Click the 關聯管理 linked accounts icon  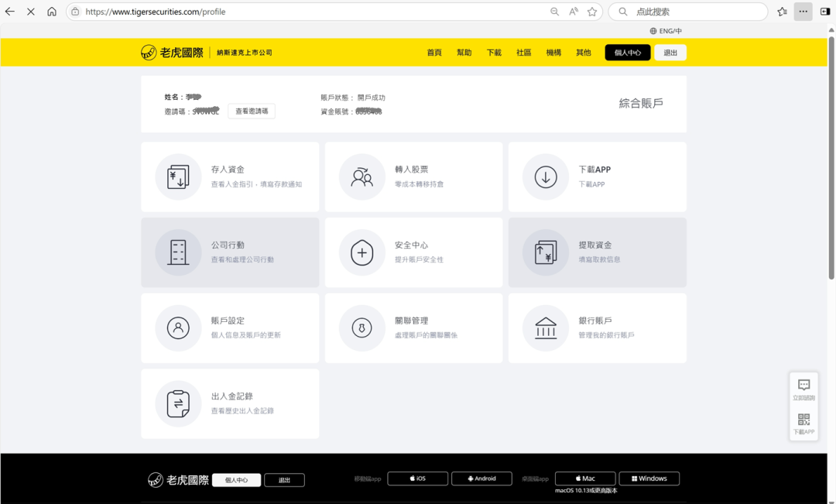coord(361,327)
